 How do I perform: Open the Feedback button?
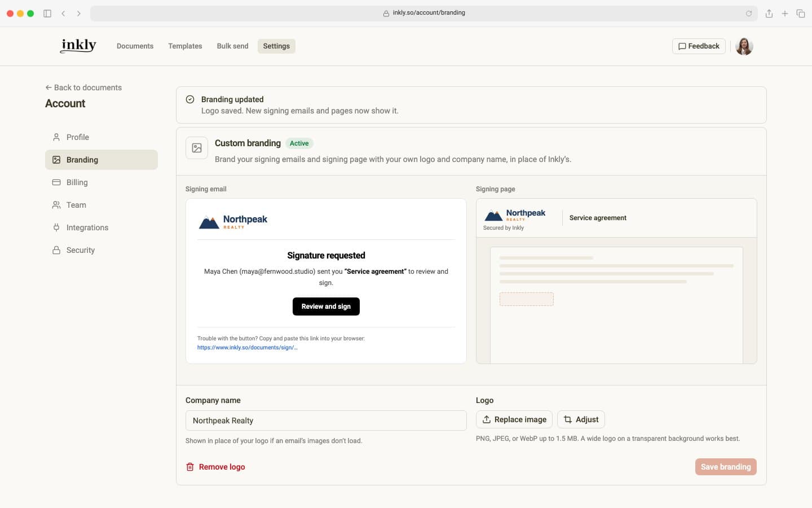pos(699,46)
